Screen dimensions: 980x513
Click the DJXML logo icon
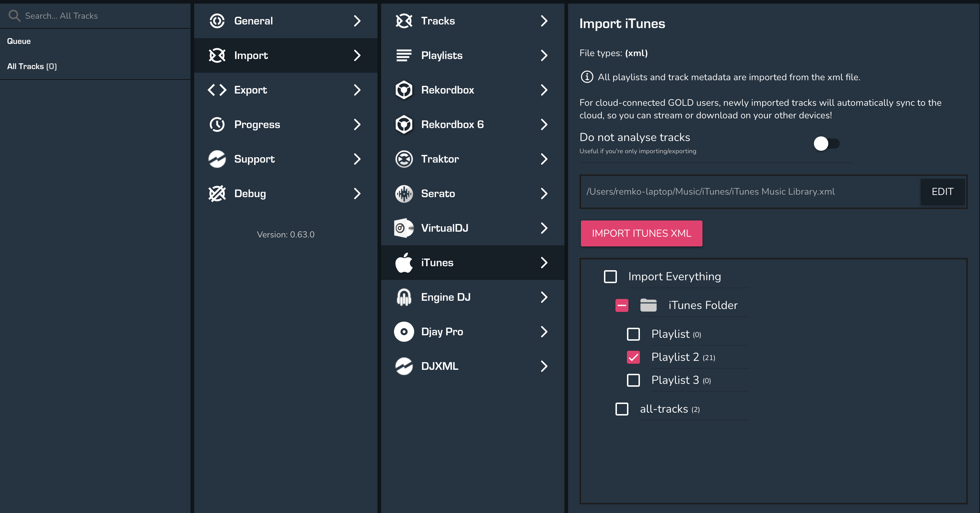pyautogui.click(x=404, y=366)
